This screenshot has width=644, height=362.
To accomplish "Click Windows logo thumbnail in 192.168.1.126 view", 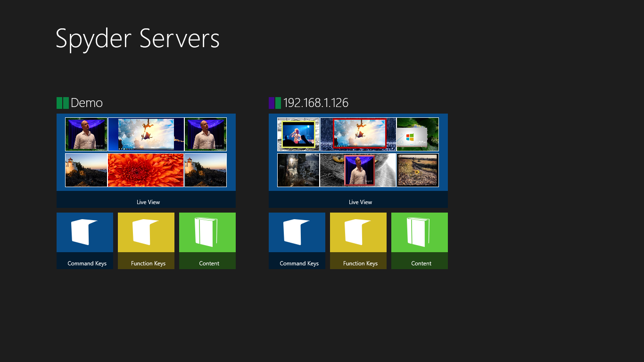I will (x=418, y=134).
